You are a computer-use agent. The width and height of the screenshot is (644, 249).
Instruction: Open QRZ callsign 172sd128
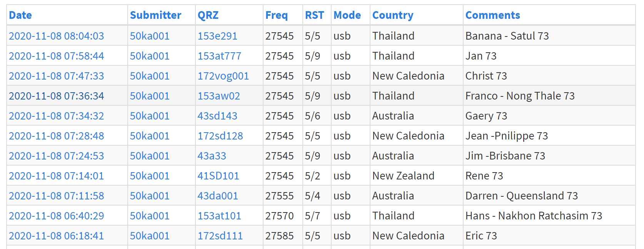(220, 136)
